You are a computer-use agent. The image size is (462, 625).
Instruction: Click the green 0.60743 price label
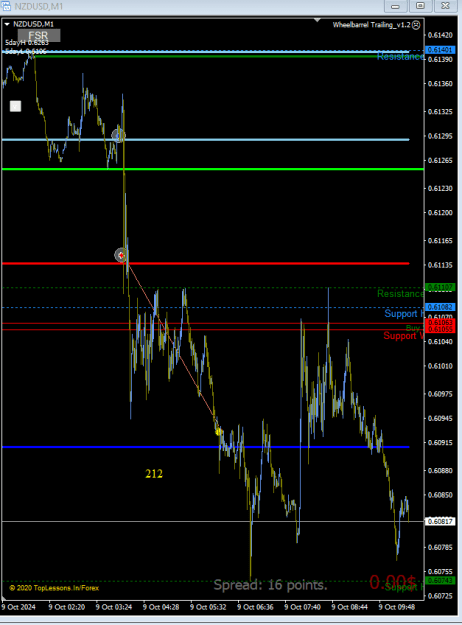tap(440, 580)
